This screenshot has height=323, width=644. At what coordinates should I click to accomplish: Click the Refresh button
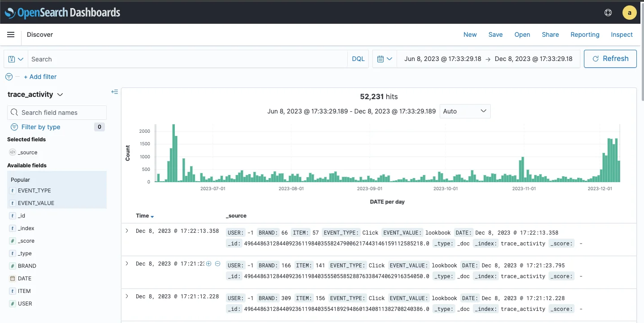coord(610,59)
